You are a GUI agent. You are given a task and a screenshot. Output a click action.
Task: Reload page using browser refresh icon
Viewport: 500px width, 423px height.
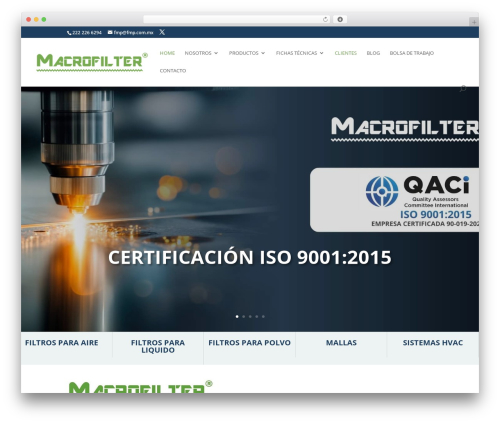click(325, 20)
